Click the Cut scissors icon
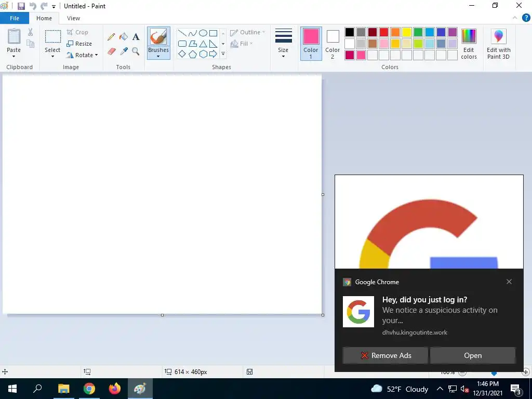532x399 pixels. [x=31, y=32]
